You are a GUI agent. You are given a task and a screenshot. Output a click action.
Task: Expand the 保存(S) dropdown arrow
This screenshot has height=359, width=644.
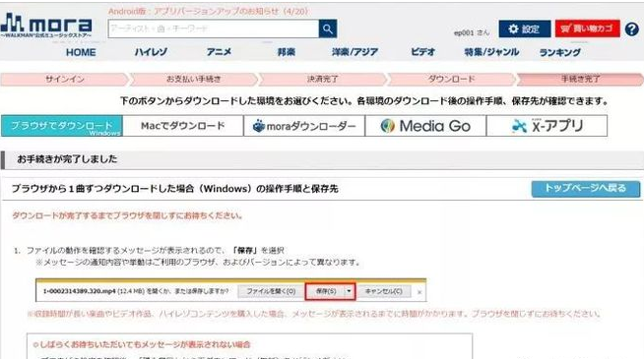(x=349, y=291)
